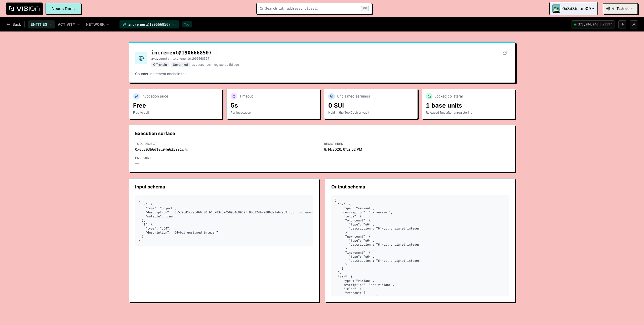
Task: Click the Counter increment onchain tool description
Action: point(161,74)
